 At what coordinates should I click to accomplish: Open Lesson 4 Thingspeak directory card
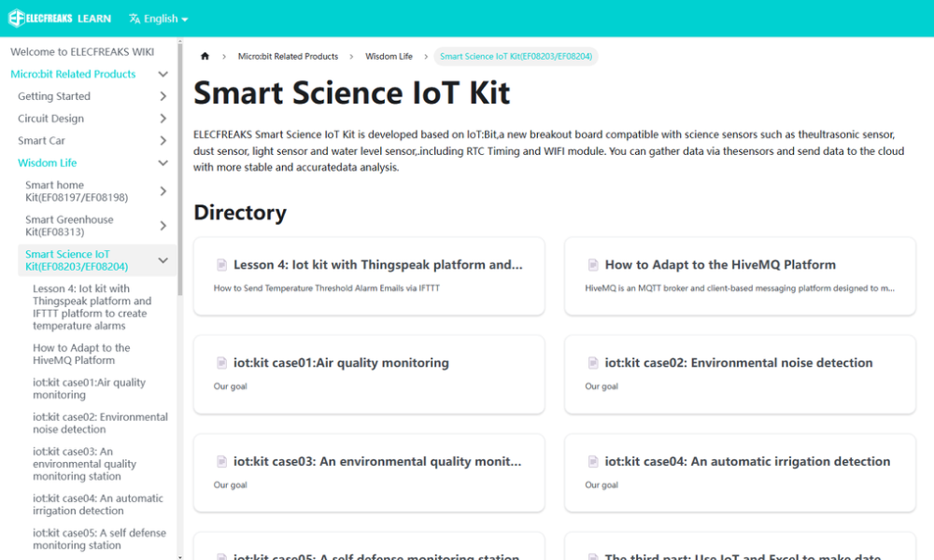pyautogui.click(x=369, y=276)
